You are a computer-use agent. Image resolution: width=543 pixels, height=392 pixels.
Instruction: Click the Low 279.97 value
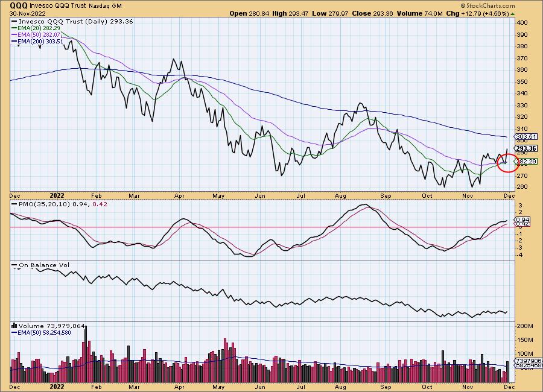click(331, 13)
